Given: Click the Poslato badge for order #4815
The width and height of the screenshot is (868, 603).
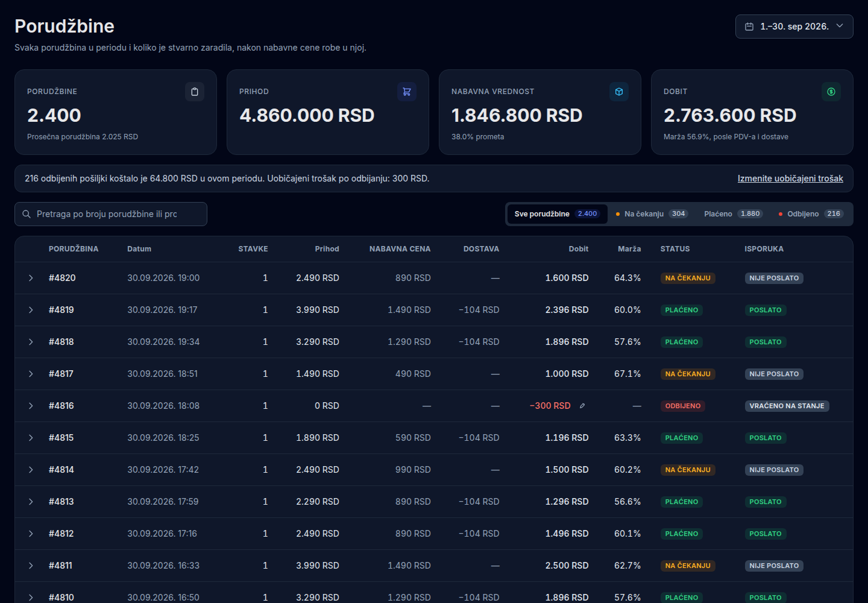Looking at the screenshot, I should (766, 438).
